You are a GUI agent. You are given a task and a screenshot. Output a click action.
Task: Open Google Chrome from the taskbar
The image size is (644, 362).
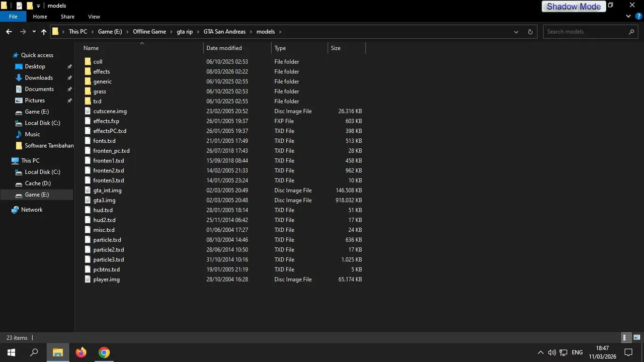[x=104, y=352]
